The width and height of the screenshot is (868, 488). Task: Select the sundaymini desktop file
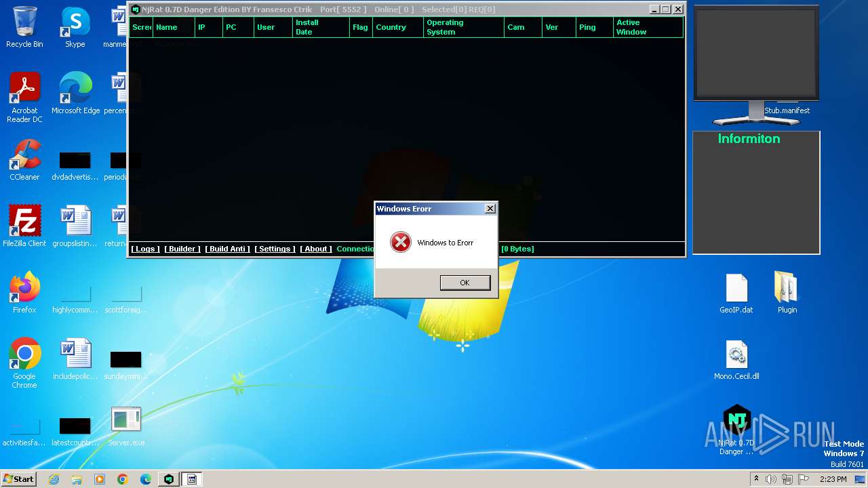[x=126, y=365]
